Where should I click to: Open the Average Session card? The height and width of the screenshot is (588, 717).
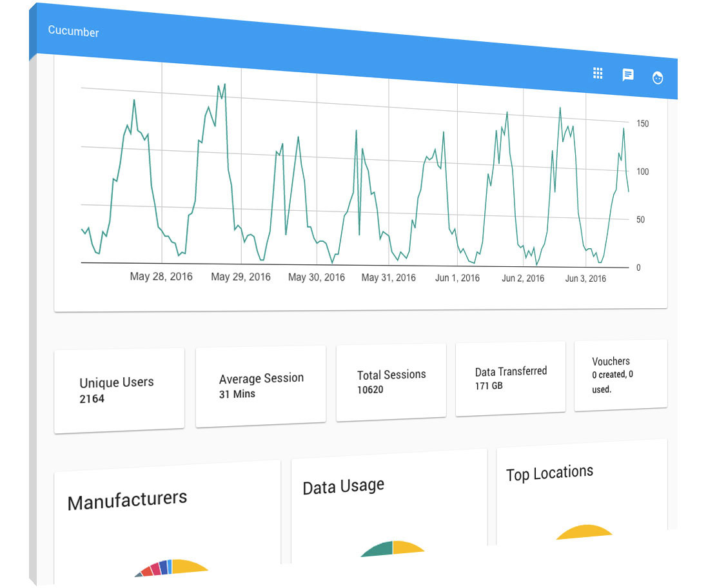[x=260, y=386]
